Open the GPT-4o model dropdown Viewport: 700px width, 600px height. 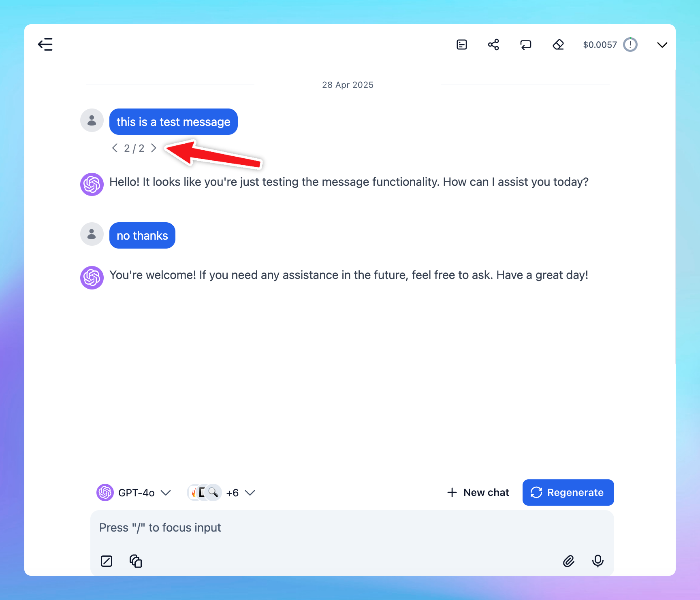tap(134, 493)
